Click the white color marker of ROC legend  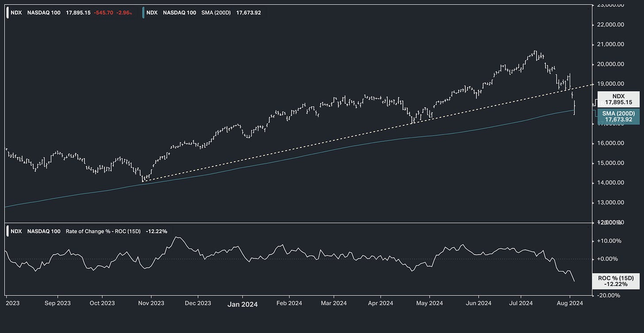tap(8, 231)
